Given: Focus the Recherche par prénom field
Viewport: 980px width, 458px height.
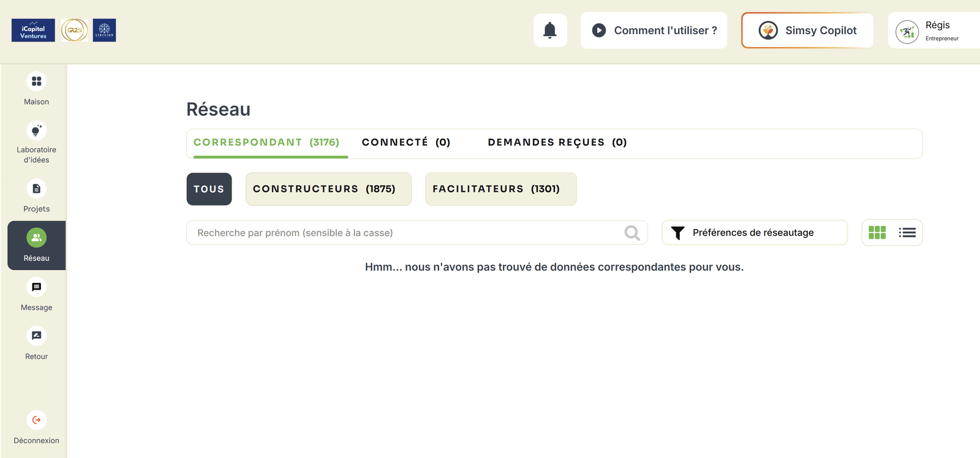Looking at the screenshot, I should coord(417,233).
